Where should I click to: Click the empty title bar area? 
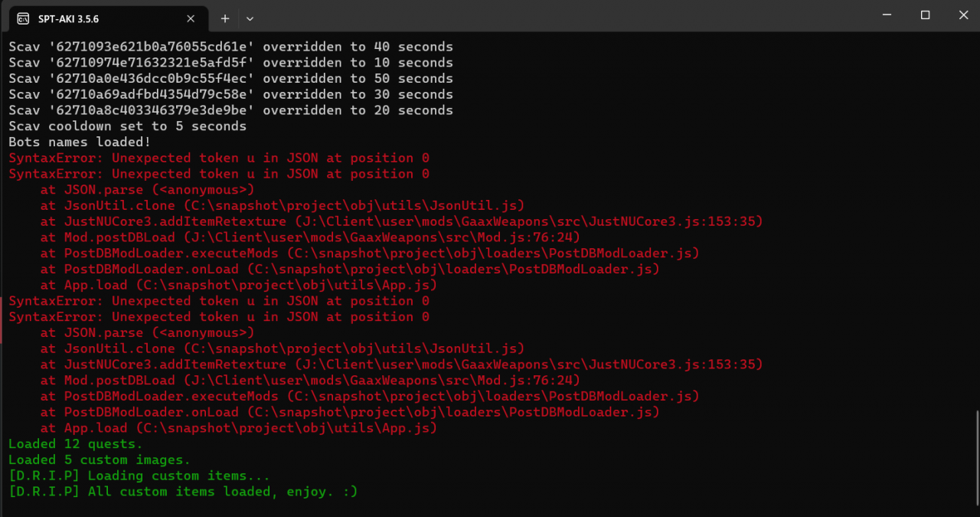pos(536,17)
